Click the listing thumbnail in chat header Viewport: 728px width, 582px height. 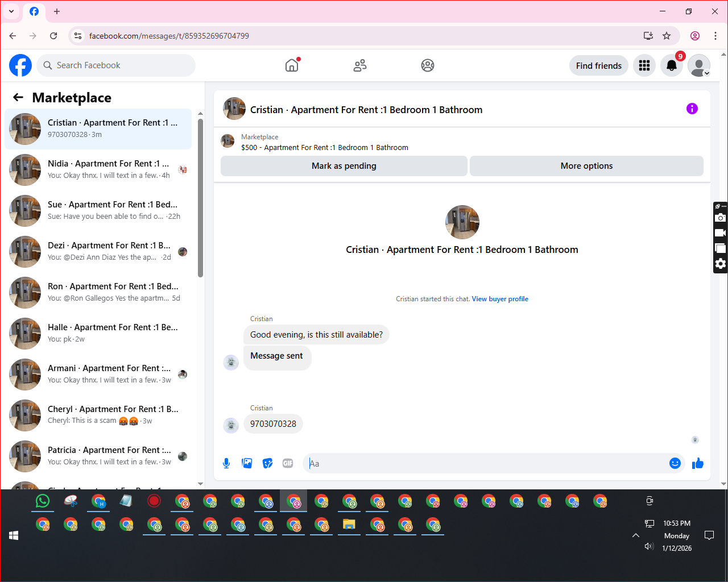coord(234,109)
